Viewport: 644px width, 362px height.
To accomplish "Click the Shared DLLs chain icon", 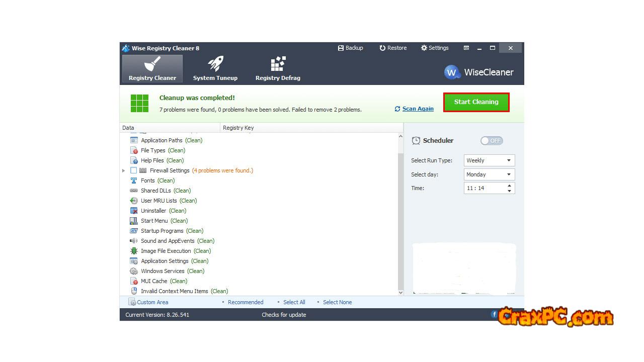I will [x=134, y=191].
